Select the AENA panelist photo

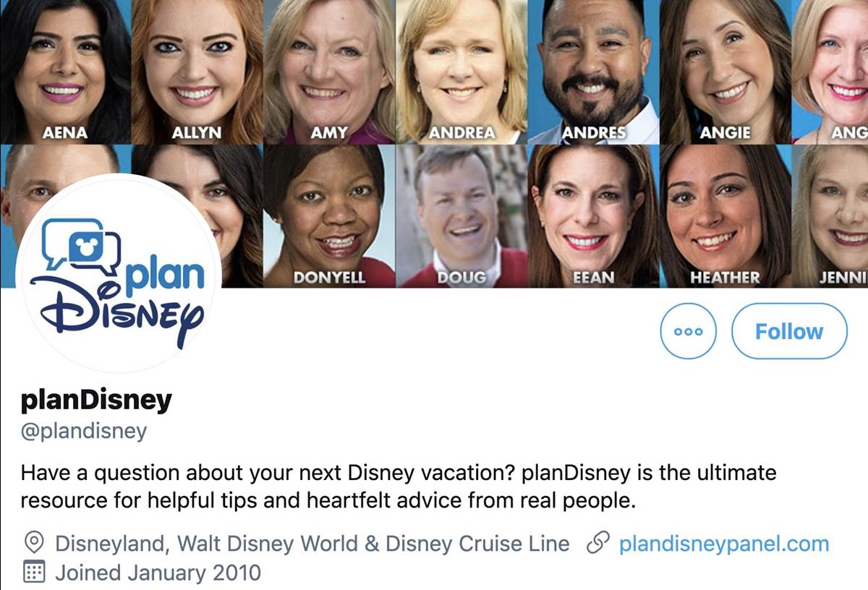pos(65,69)
